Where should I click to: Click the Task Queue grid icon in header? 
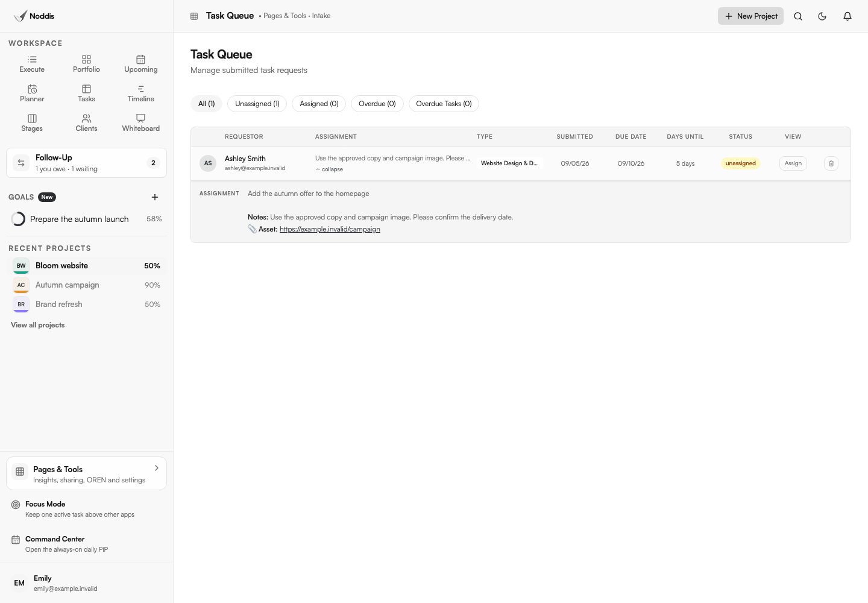194,16
